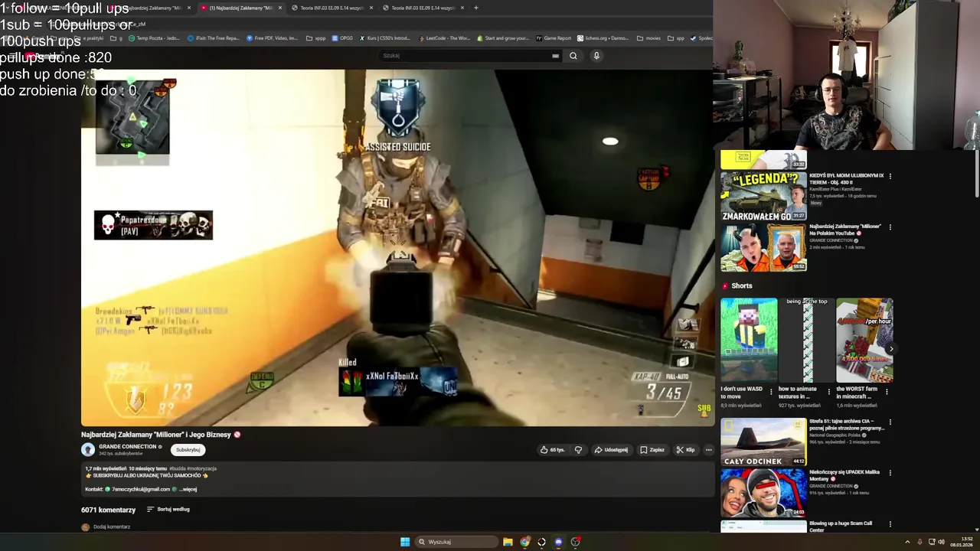Open 'Temp Poczta' bookmark

pos(155,38)
